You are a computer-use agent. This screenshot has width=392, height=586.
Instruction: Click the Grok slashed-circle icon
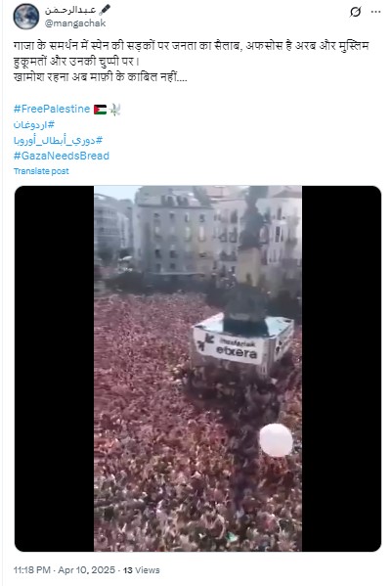356,12
